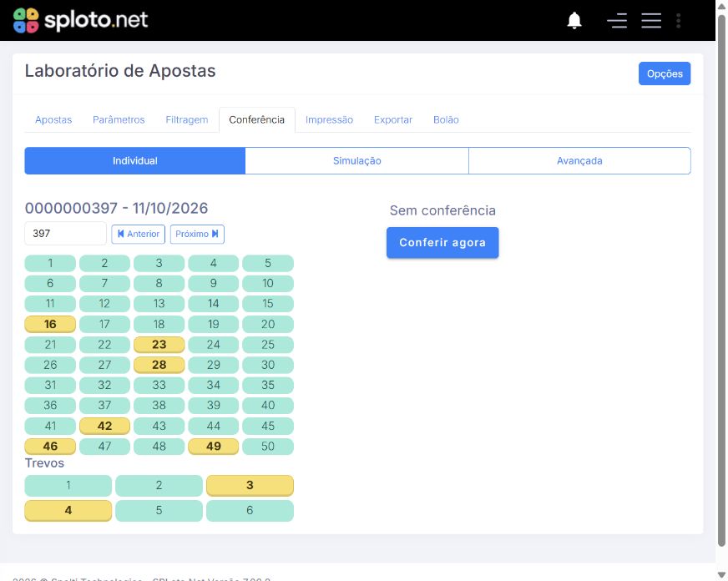Toggle Trevos number 1

[68, 485]
